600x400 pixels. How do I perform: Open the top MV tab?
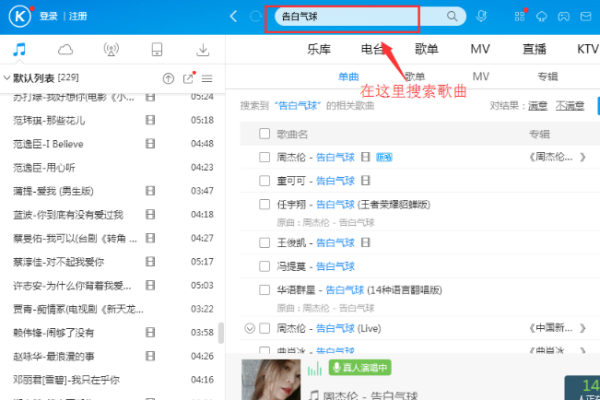click(480, 49)
